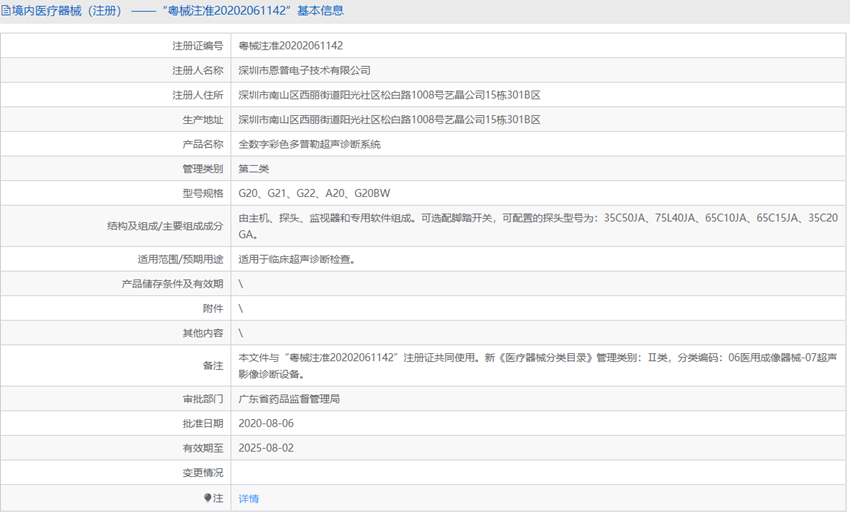Click the intended use text 适用于临床超声诊断检查
Image resolution: width=850 pixels, height=513 pixels.
tap(296, 259)
